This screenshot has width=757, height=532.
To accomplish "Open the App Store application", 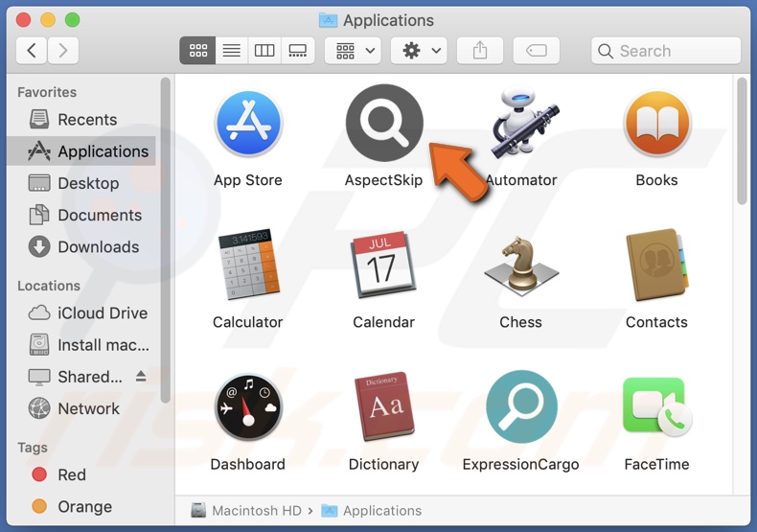I will tap(248, 124).
